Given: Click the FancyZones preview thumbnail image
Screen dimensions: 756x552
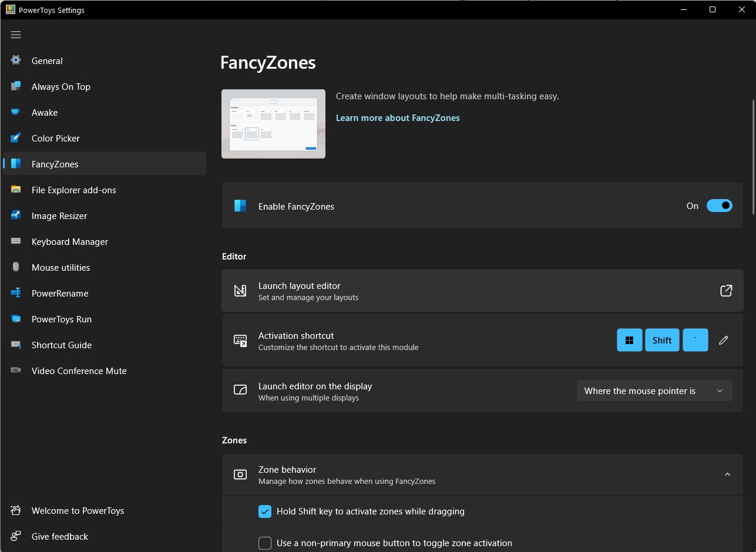Looking at the screenshot, I should 273,124.
